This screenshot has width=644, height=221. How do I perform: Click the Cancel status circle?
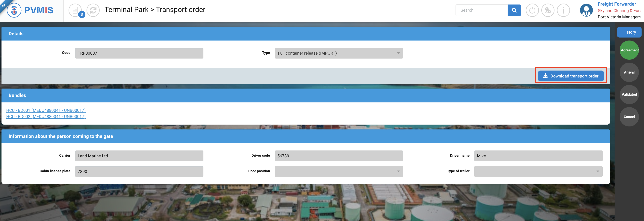pyautogui.click(x=629, y=117)
